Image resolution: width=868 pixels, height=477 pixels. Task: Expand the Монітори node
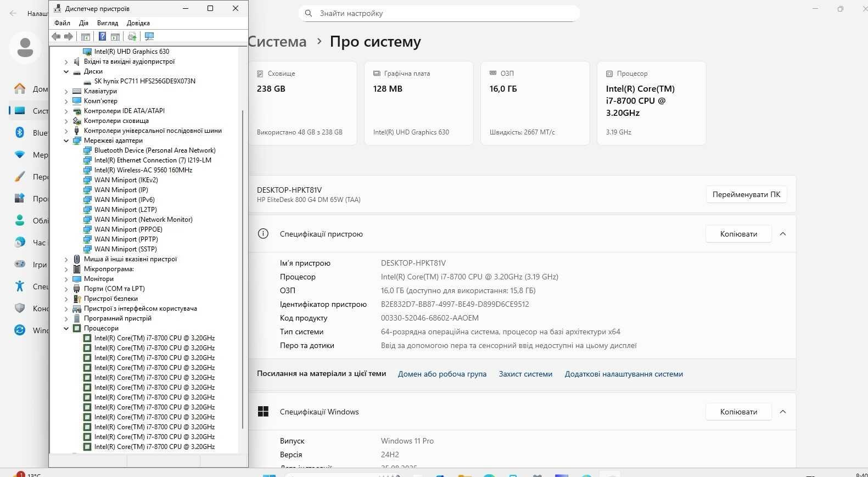pos(66,279)
